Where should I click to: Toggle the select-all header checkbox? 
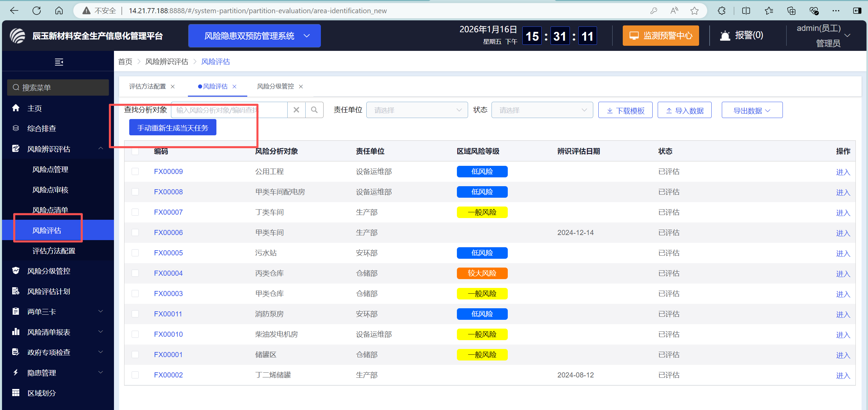135,151
